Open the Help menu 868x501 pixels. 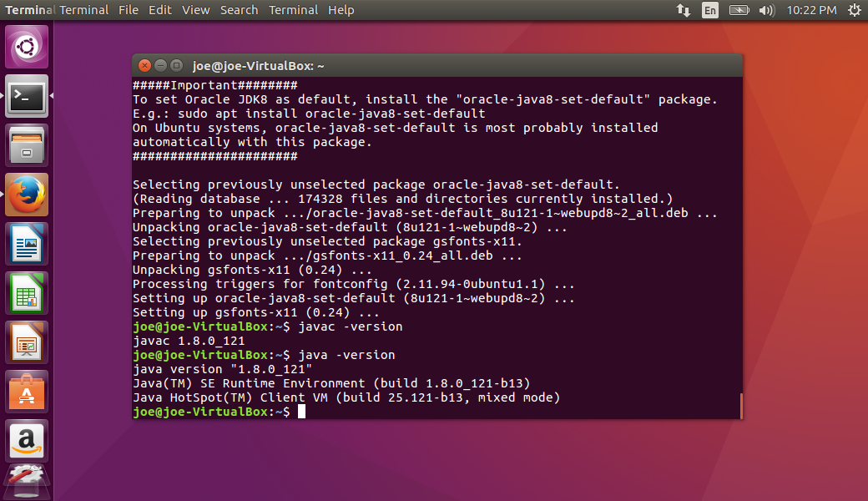click(x=341, y=10)
